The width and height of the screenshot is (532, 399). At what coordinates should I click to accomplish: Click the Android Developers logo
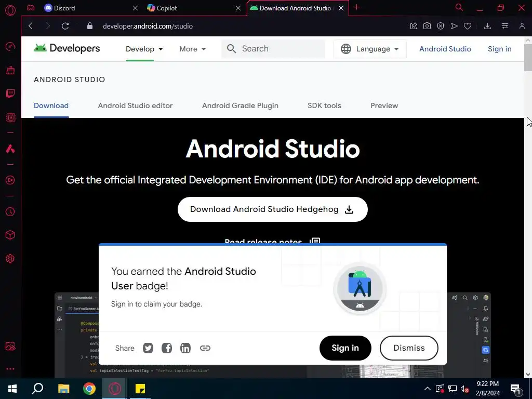pyautogui.click(x=67, y=48)
